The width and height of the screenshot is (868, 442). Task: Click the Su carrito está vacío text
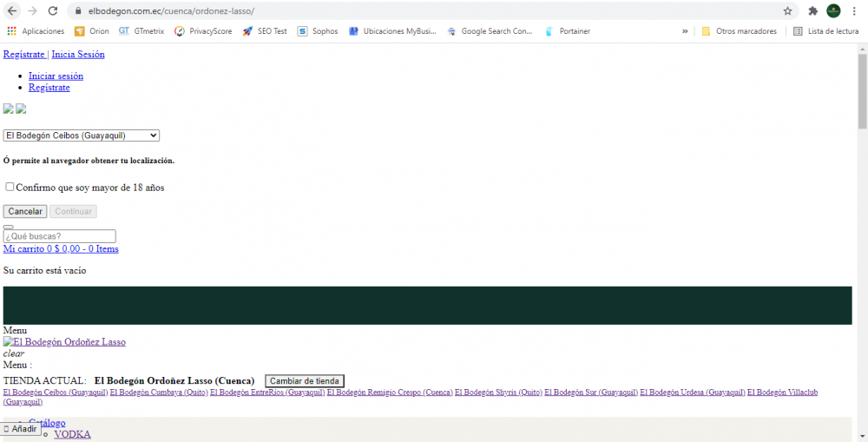coord(45,271)
